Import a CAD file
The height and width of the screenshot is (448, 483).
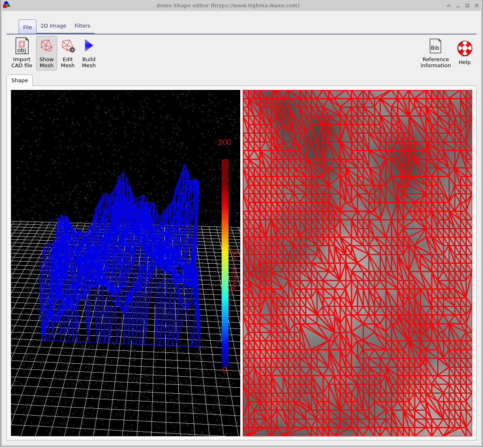pos(21,53)
